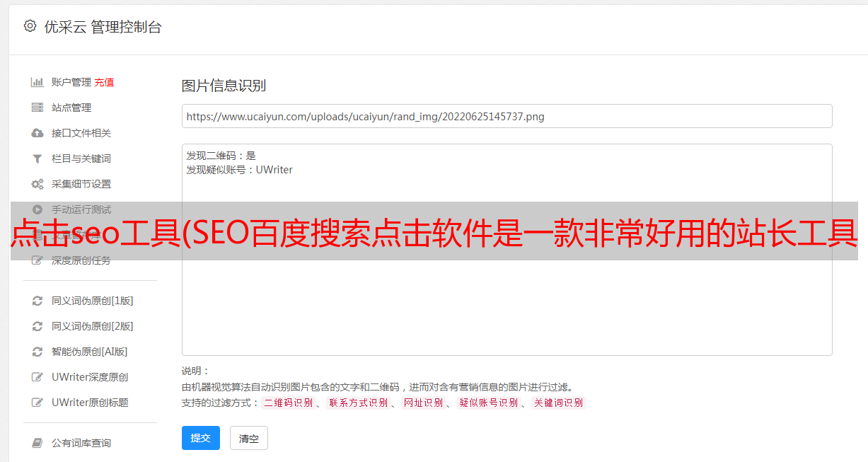Open the red 充值 recharge link
868x462 pixels.
point(104,82)
